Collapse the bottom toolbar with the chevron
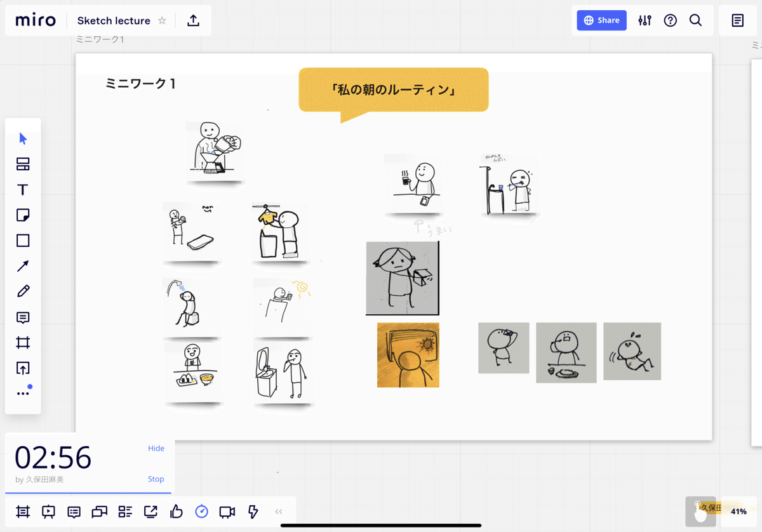This screenshot has height=532, width=762. click(277, 512)
